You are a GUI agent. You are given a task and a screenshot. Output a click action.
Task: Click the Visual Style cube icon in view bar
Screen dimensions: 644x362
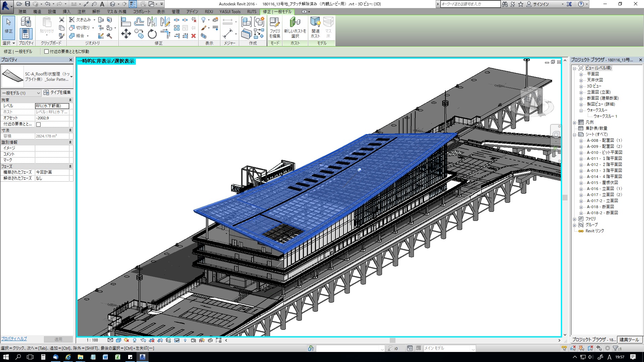coord(118,340)
